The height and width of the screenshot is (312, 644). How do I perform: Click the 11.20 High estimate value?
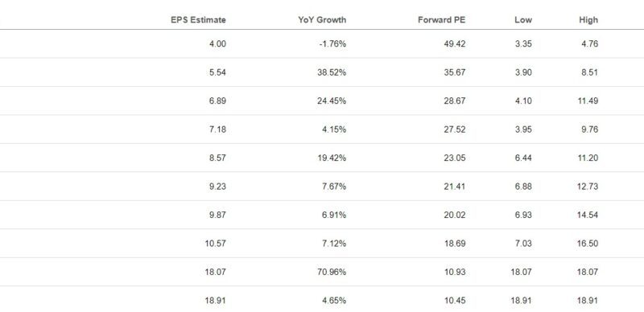(x=588, y=158)
